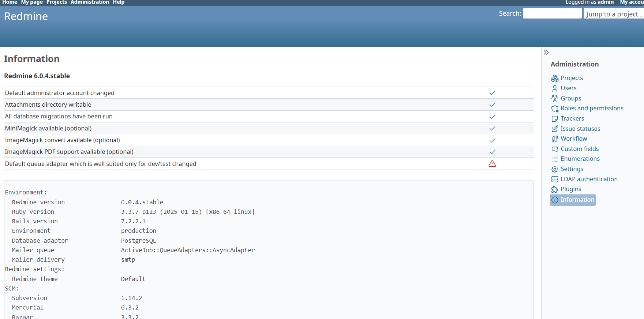
Task: Click the Search label link
Action: [510, 14]
